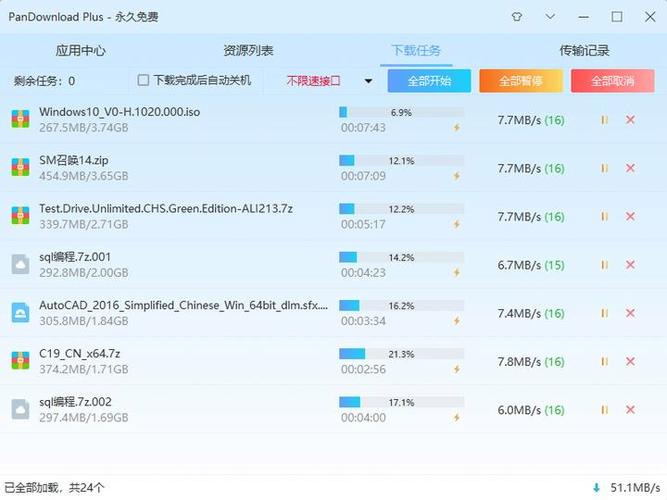Click the cloud file icon of sql编程.7z.001
The image size is (667, 500).
pyautogui.click(x=20, y=264)
